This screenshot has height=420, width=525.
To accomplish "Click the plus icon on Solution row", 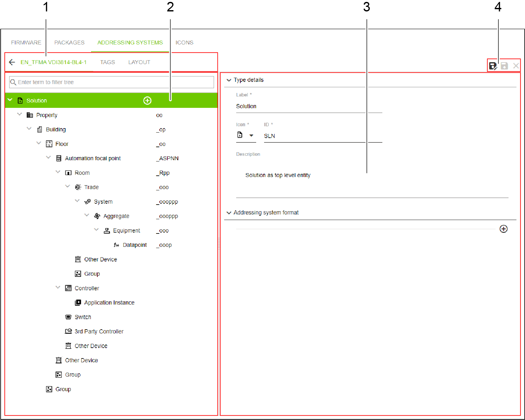I will 147,101.
